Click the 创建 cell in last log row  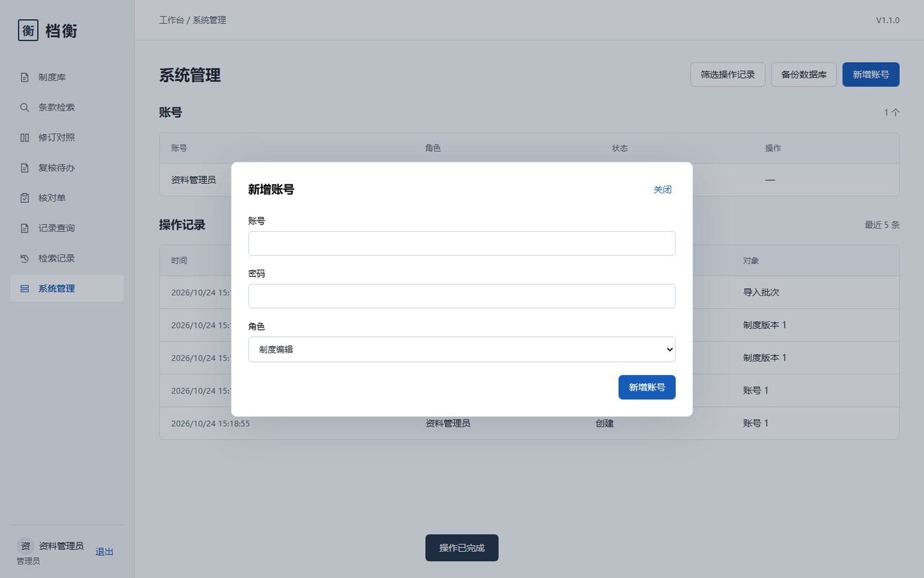[x=605, y=423]
